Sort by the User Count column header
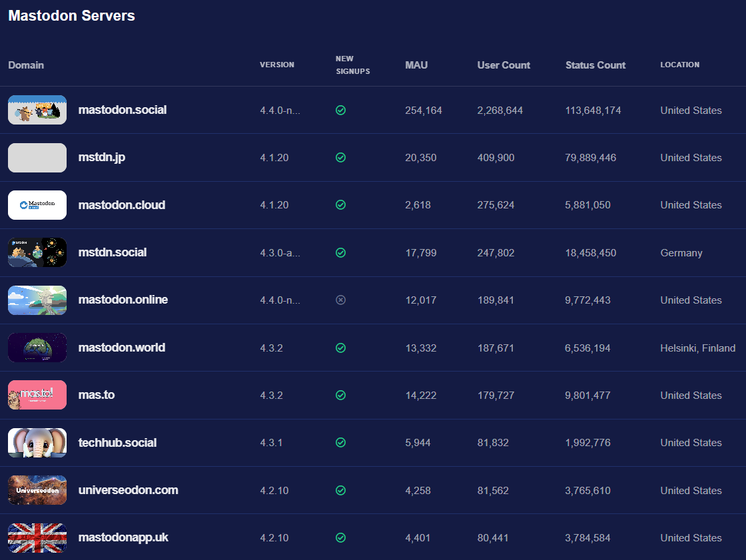 click(x=504, y=65)
